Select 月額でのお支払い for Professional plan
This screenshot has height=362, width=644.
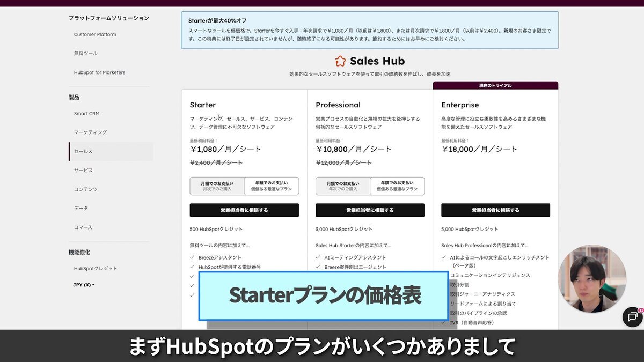pyautogui.click(x=342, y=185)
